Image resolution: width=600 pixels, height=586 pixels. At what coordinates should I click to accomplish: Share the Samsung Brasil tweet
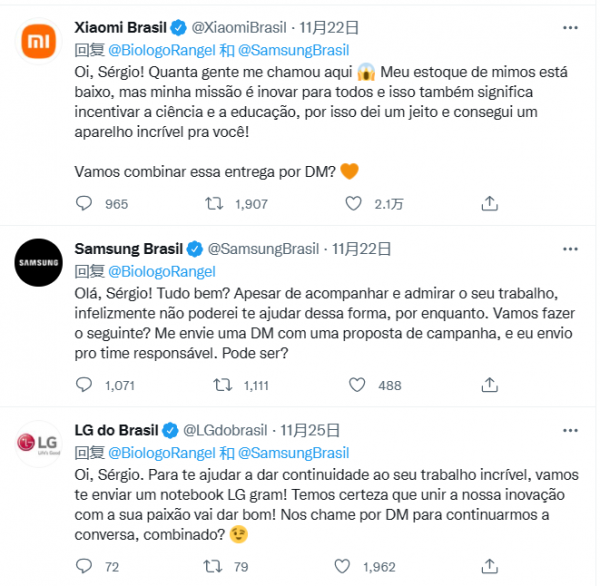click(x=489, y=385)
